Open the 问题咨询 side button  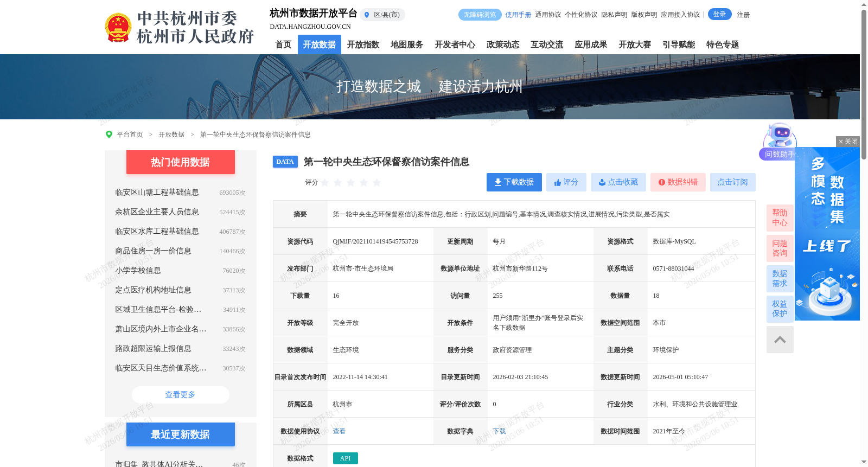coord(780,248)
